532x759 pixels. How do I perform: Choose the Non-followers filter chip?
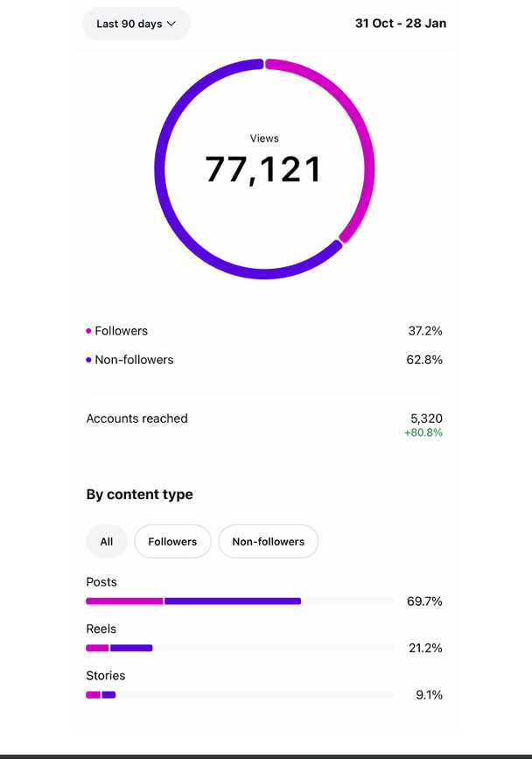[x=268, y=542]
